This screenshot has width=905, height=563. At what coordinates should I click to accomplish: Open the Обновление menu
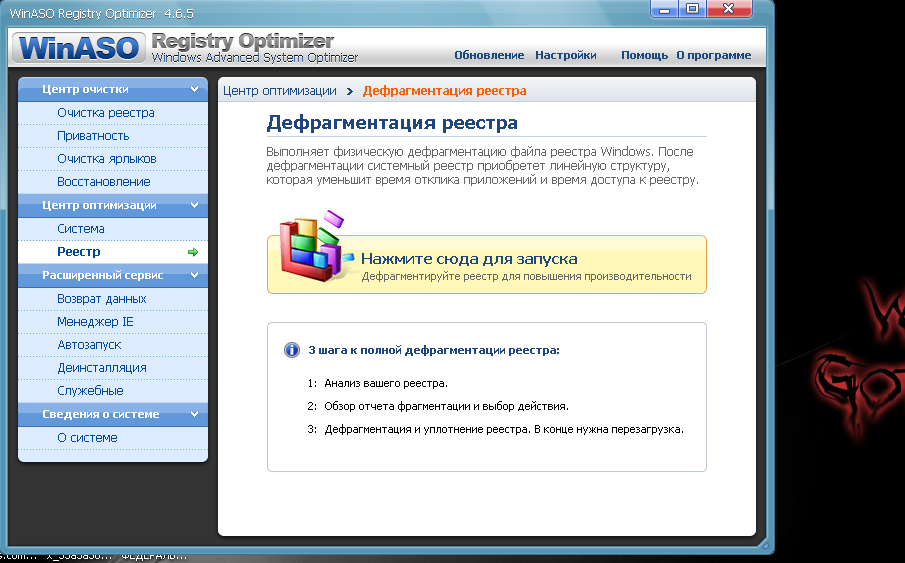(x=489, y=55)
